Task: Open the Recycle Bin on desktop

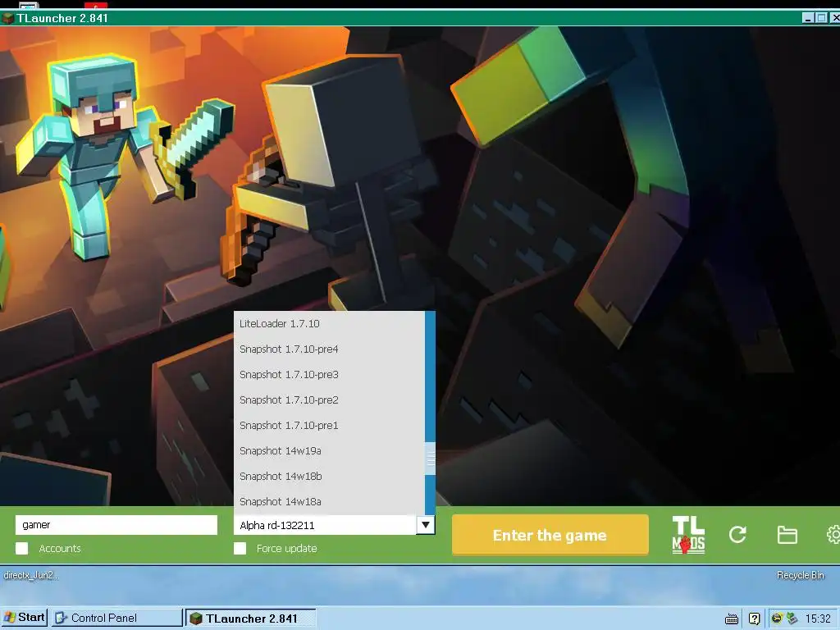Action: point(801,575)
